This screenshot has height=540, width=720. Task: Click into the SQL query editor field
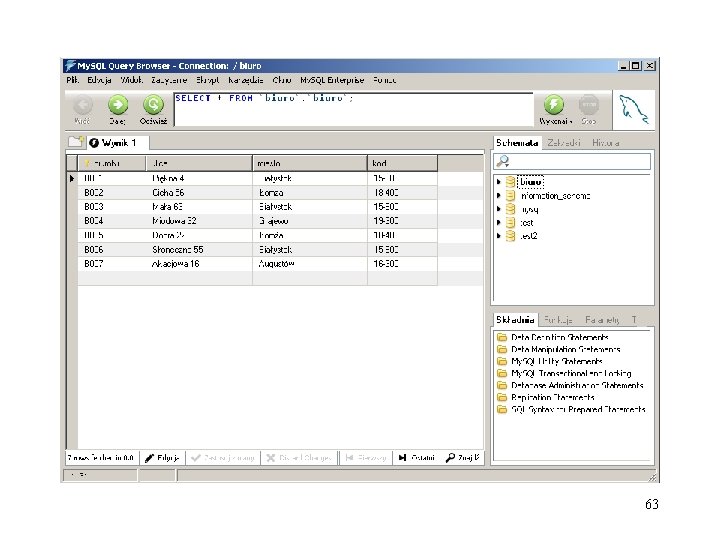tap(353, 109)
